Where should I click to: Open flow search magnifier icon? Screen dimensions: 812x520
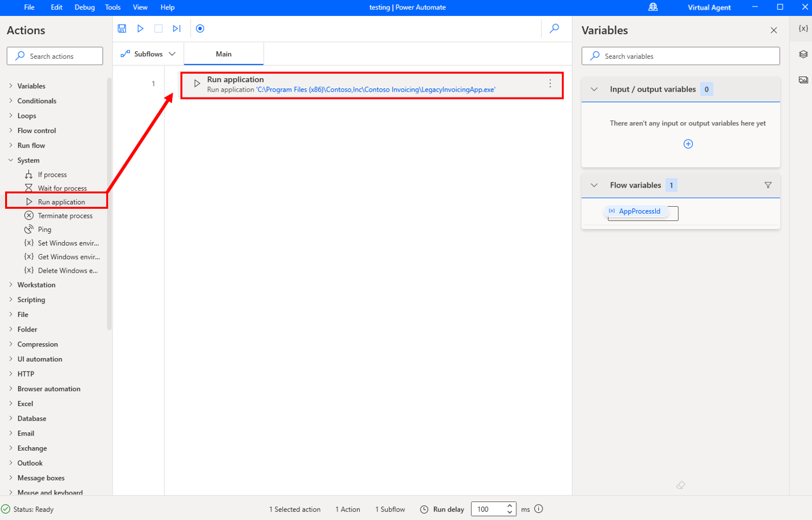[555, 28]
